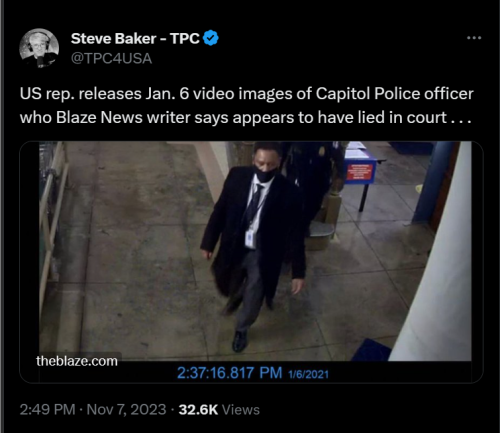Viewport: 500px width, 433px height.
Task: Click the Nov 7, 2023 post date
Action: pyautogui.click(x=126, y=410)
